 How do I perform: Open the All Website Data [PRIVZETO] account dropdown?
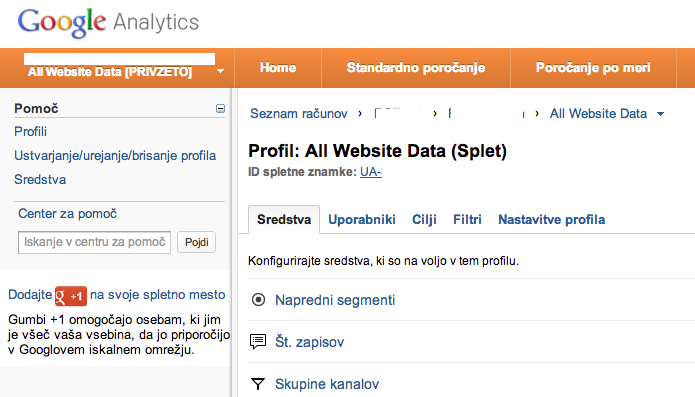click(220, 71)
